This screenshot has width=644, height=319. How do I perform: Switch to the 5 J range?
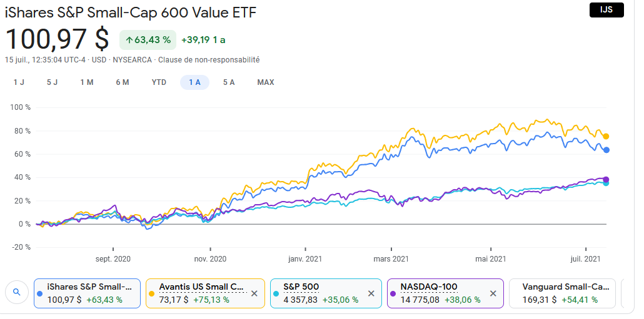(x=52, y=82)
